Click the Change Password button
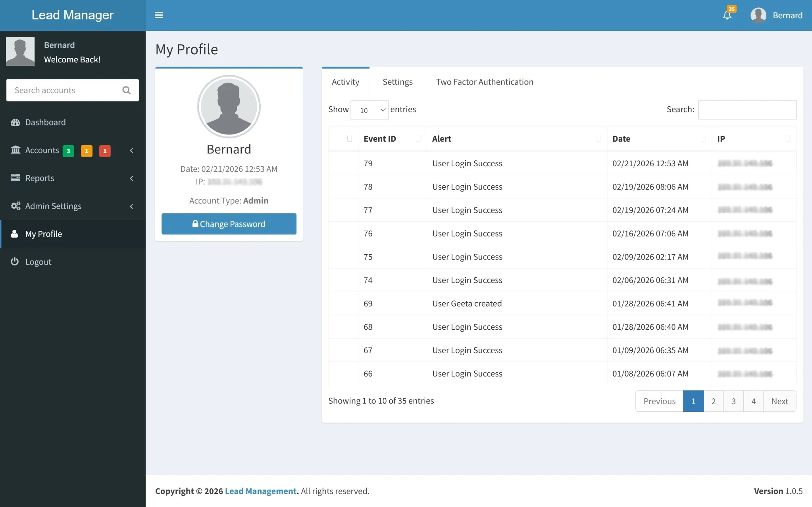Screen dimensions: 812x507 pyautogui.click(x=229, y=224)
